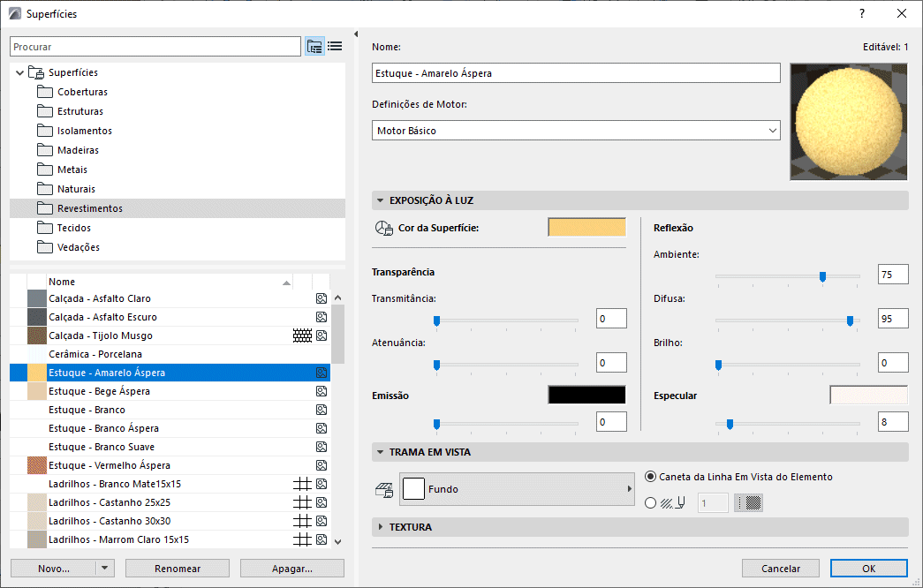This screenshot has width=923, height=588.
Task: Click the Difusa value field showing 95
Action: click(893, 319)
